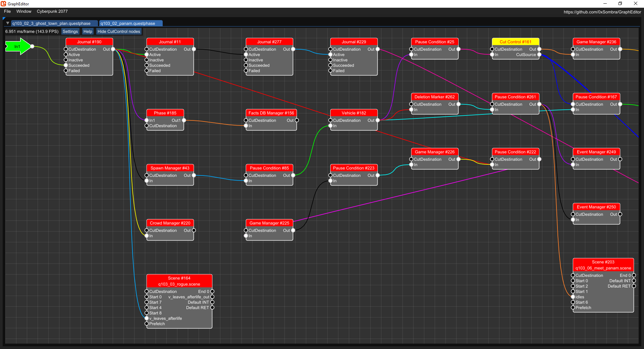The image size is (644, 349).
Task: Click Scene #203 Default RET output socket
Action: 634,286
